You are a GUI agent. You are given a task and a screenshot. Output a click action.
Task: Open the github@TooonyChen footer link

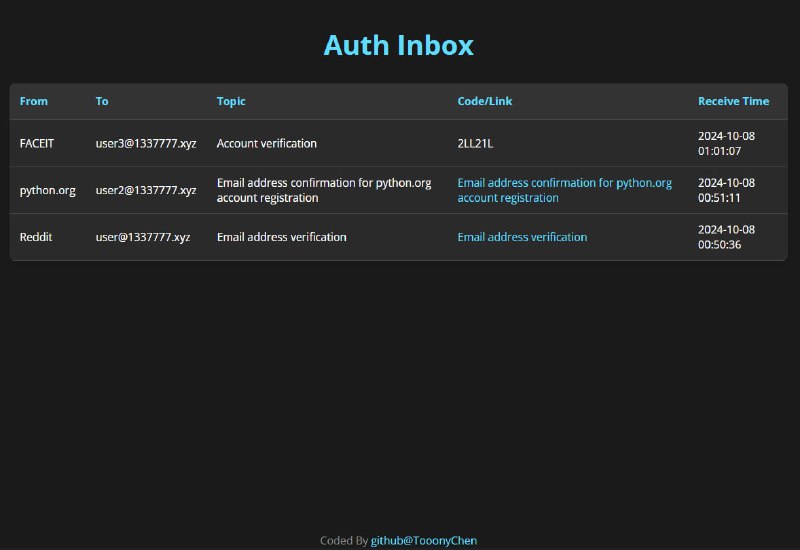click(423, 540)
